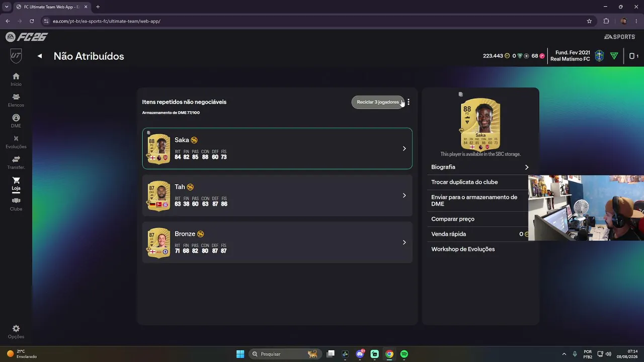Viewport: 644px width, 362px height.
Task: Bookmark this page with the star icon
Action: [x=589, y=21]
